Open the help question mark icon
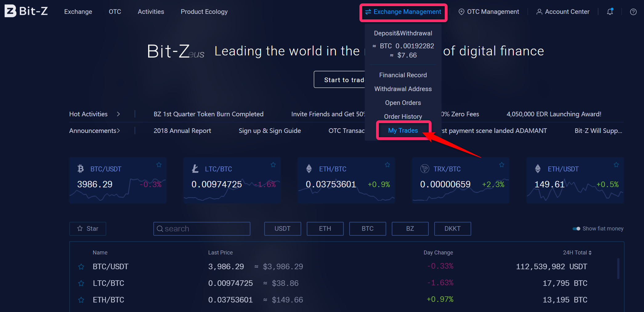The width and height of the screenshot is (644, 312). 633,12
